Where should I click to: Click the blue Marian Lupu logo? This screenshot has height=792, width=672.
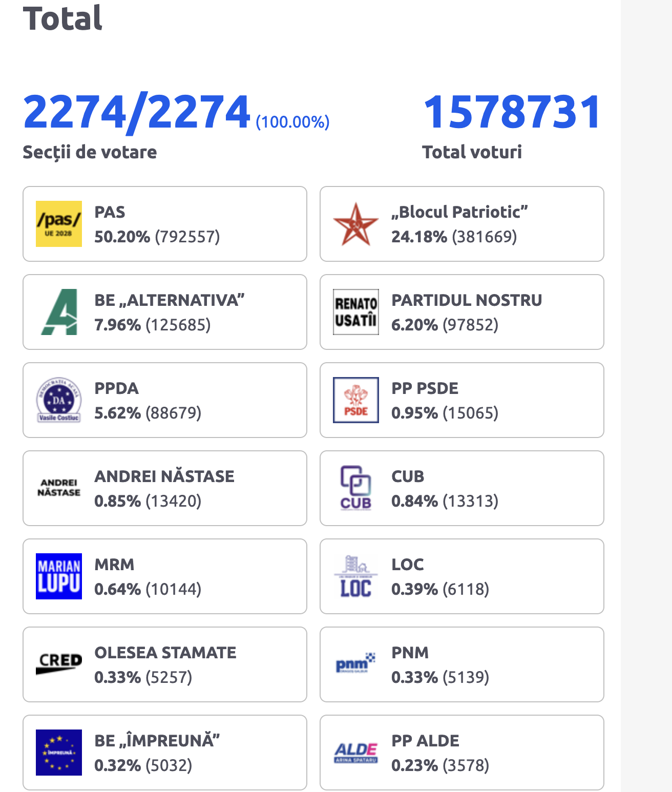pyautogui.click(x=59, y=576)
